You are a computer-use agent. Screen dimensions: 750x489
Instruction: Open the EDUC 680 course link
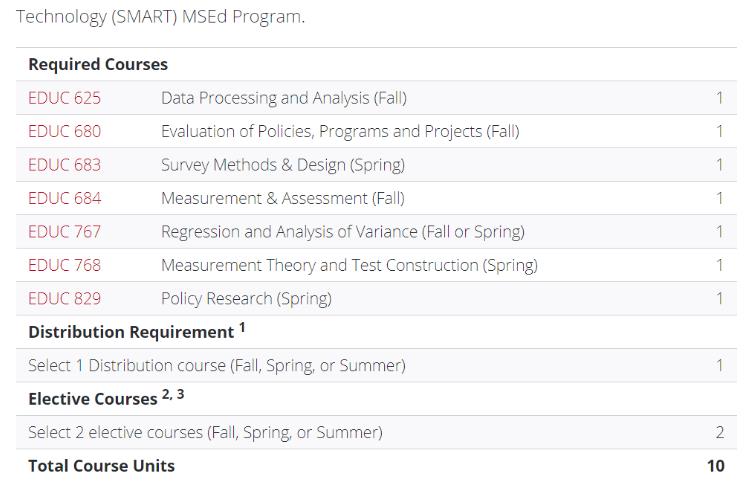[x=65, y=132]
